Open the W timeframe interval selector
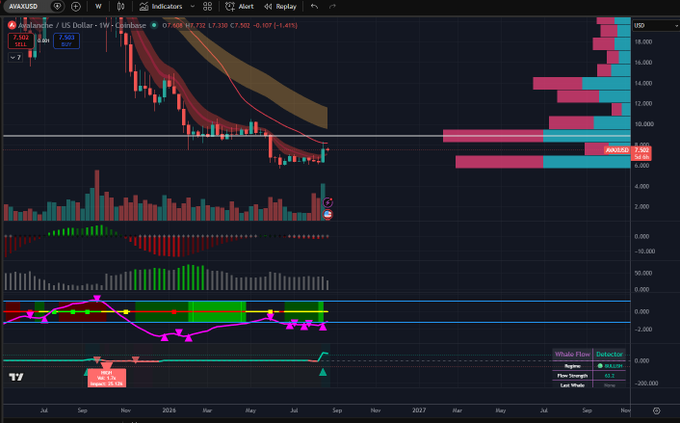The image size is (680, 423). tap(98, 7)
